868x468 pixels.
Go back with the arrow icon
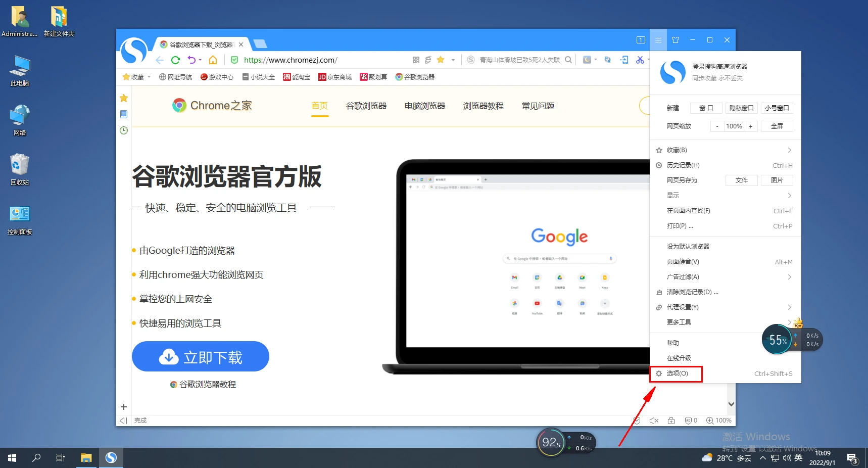point(160,60)
